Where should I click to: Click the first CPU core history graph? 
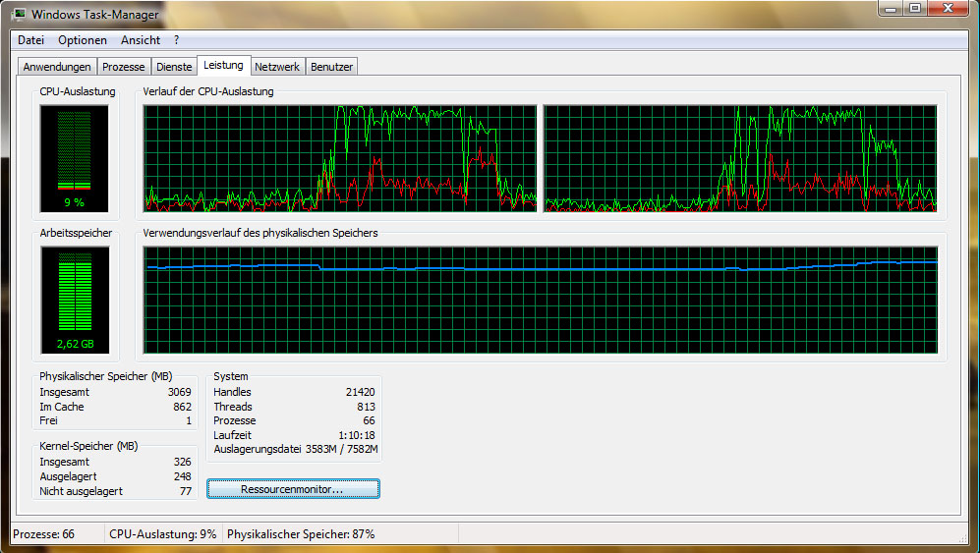point(340,159)
